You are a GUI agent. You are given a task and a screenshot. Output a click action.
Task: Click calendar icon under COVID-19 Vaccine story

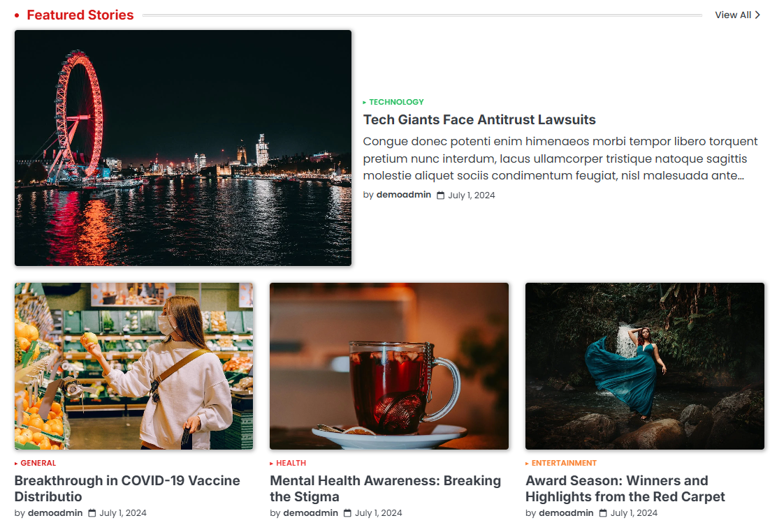[92, 513]
